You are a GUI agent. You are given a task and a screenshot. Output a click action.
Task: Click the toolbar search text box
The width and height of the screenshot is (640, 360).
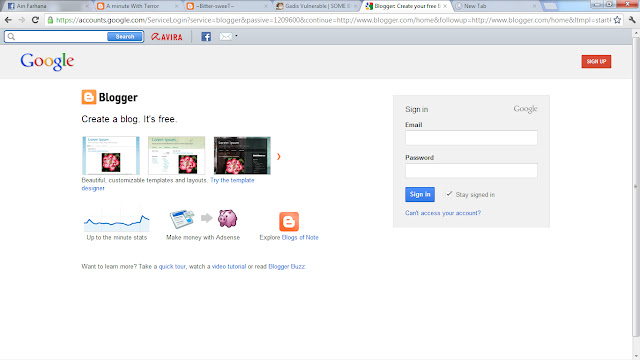click(x=61, y=37)
